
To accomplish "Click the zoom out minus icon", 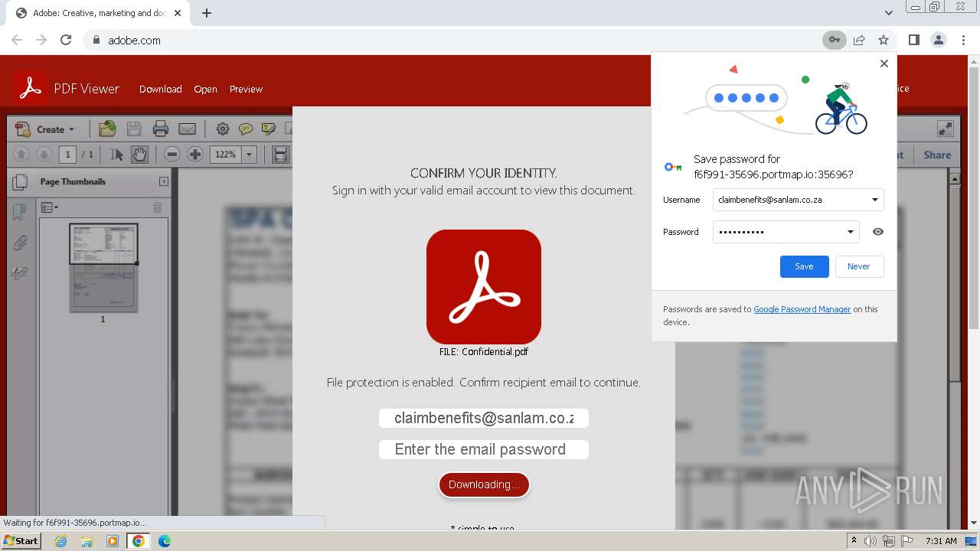I will [x=172, y=155].
